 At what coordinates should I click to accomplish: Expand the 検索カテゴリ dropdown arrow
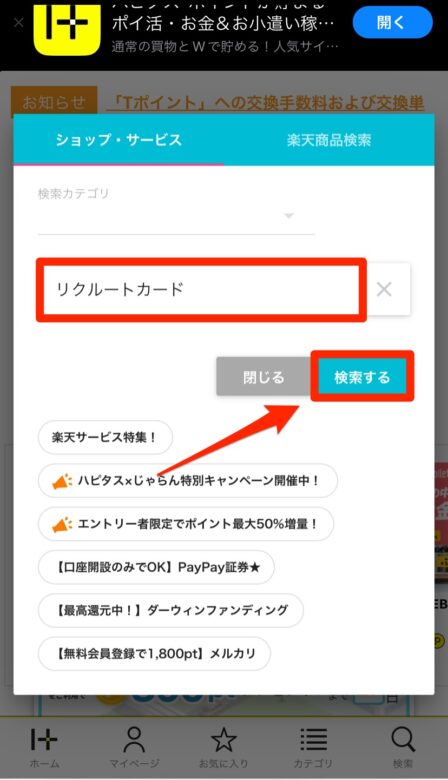(x=288, y=216)
